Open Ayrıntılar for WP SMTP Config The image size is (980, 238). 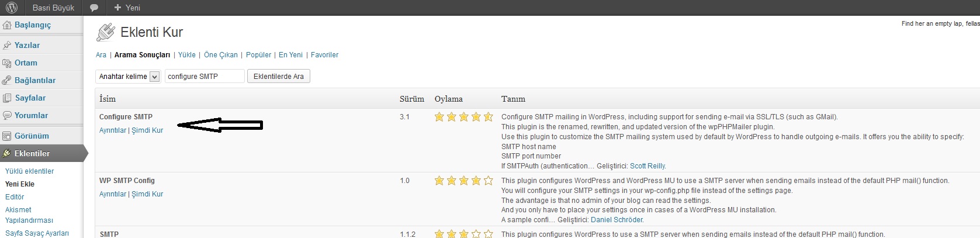pyautogui.click(x=113, y=194)
